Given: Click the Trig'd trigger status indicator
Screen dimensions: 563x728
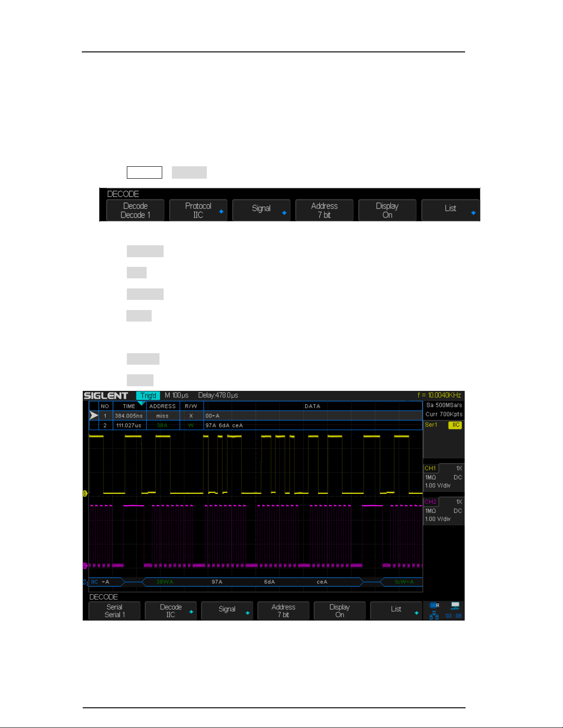Looking at the screenshot, I should tap(148, 395).
